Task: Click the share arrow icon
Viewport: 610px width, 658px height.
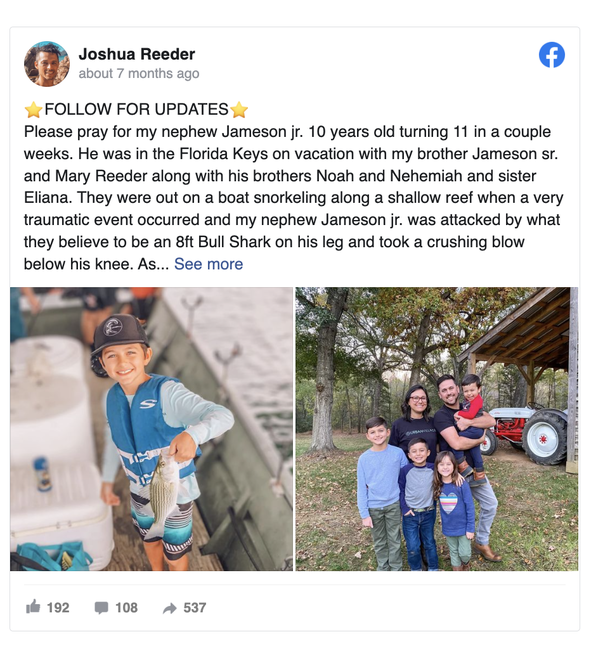Action: [169, 608]
